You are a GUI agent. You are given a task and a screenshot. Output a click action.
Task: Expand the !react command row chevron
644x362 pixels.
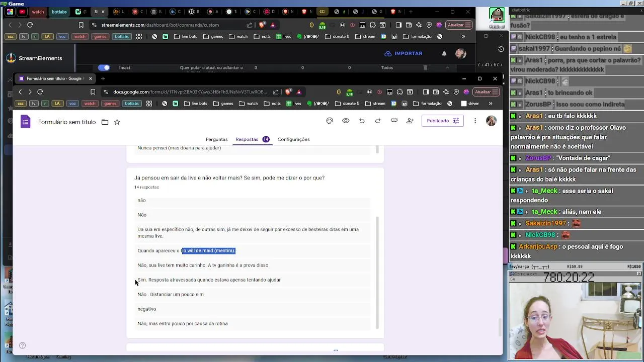coord(447,67)
